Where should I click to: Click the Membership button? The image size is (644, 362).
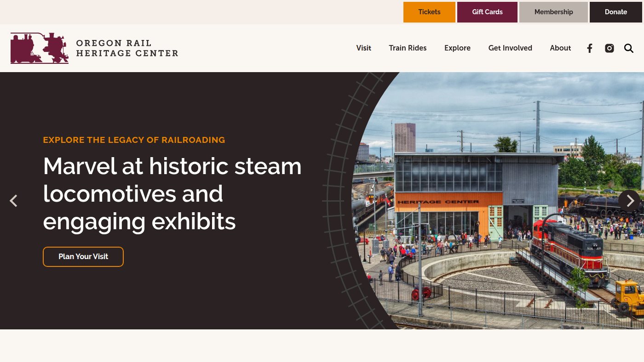coord(553,12)
